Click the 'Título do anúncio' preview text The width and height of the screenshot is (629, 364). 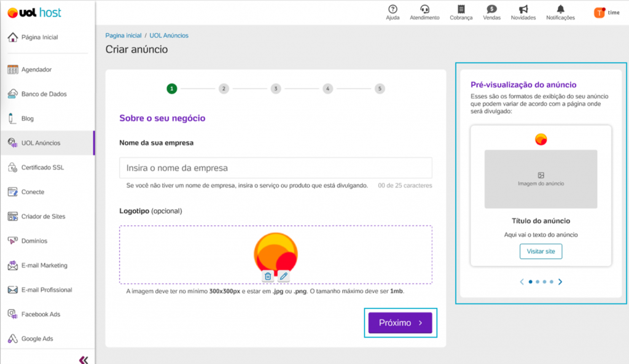point(541,221)
